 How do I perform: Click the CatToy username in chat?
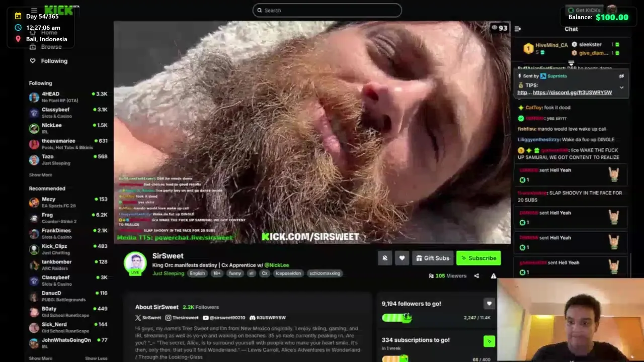click(534, 108)
